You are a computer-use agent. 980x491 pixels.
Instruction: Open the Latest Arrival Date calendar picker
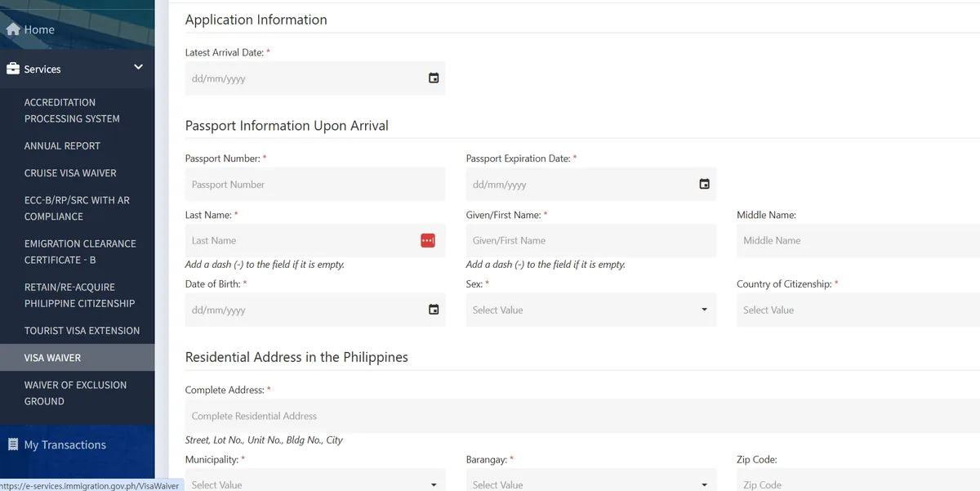tap(434, 78)
